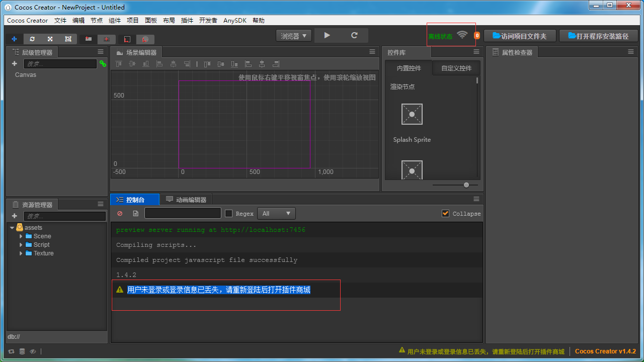This screenshot has width=644, height=362.
Task: Enable the Regex filter checkbox
Action: (228, 213)
